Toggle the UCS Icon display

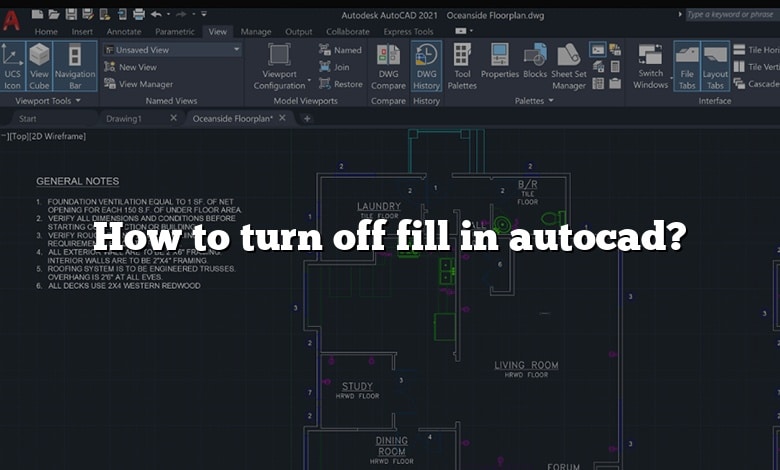[12, 66]
